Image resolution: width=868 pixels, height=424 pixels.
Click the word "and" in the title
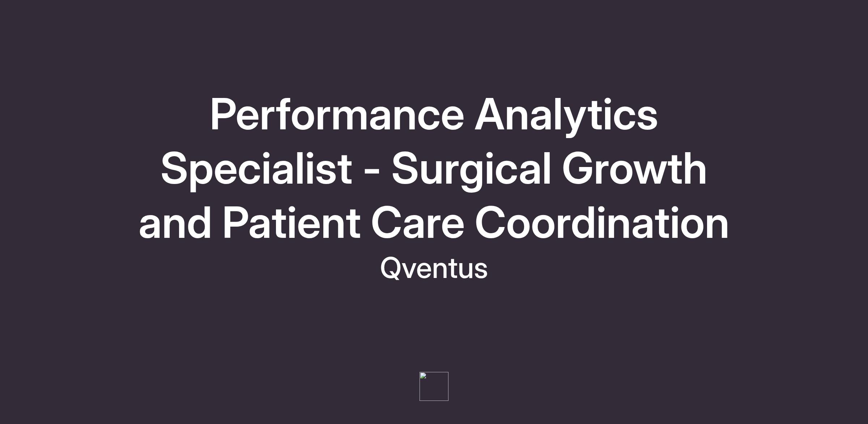[x=175, y=223]
